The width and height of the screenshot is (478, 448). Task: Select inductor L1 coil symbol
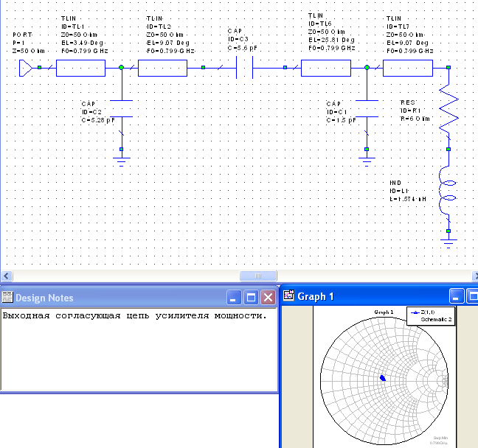(x=447, y=191)
